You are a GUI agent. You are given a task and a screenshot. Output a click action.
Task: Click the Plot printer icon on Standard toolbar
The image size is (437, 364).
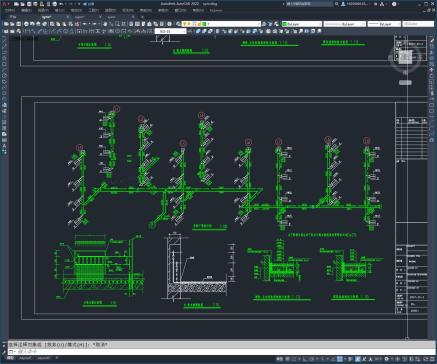point(25,24)
